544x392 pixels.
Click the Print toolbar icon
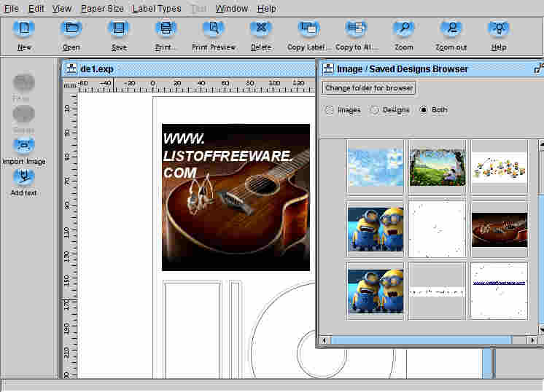click(x=166, y=28)
